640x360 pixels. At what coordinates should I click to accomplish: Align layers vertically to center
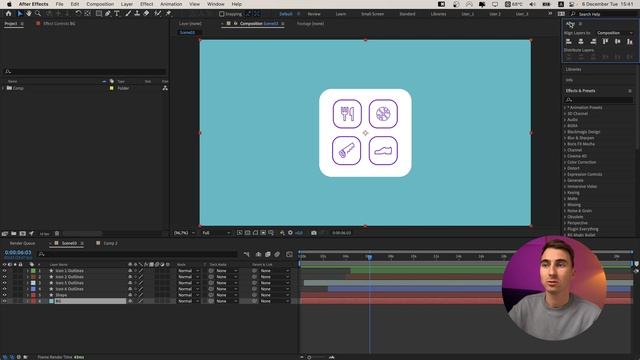618,41
